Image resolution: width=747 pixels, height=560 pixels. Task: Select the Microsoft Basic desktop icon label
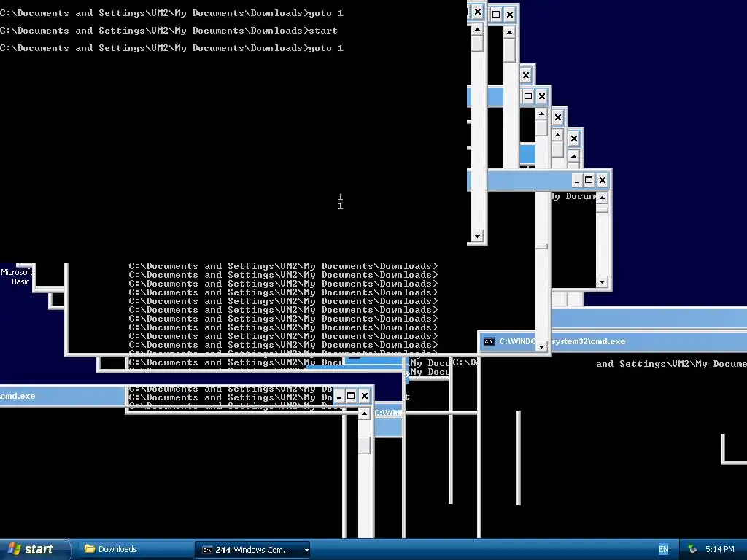click(16, 276)
